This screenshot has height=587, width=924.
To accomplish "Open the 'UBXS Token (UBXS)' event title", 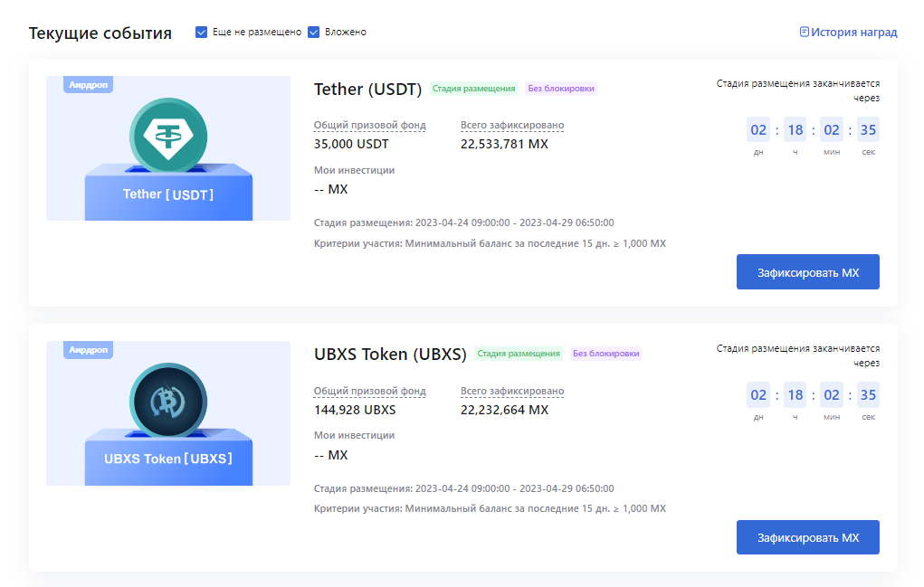I will [x=390, y=354].
